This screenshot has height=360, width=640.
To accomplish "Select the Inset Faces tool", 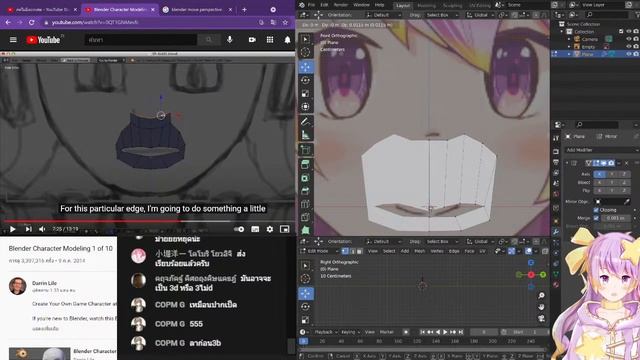I will click(x=305, y=178).
